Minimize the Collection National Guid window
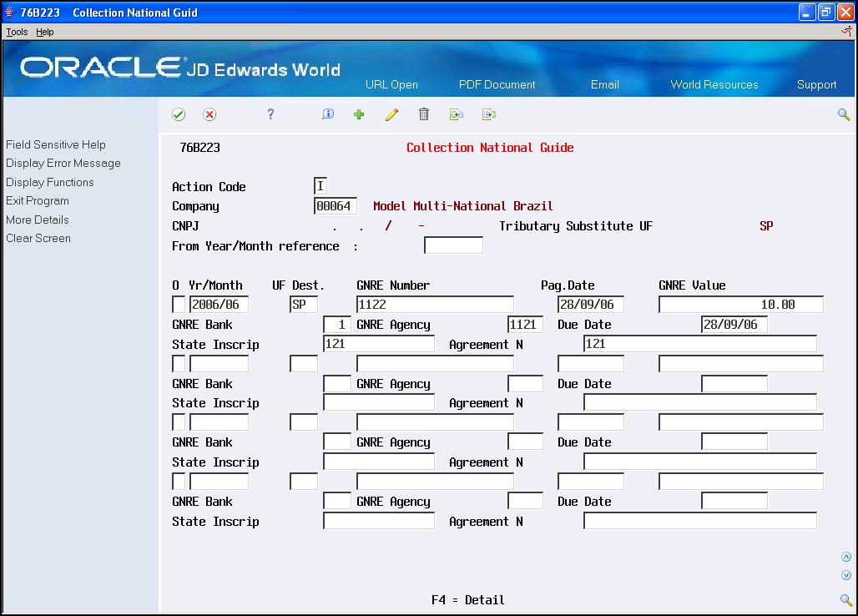This screenshot has height=616, width=858. point(807,12)
